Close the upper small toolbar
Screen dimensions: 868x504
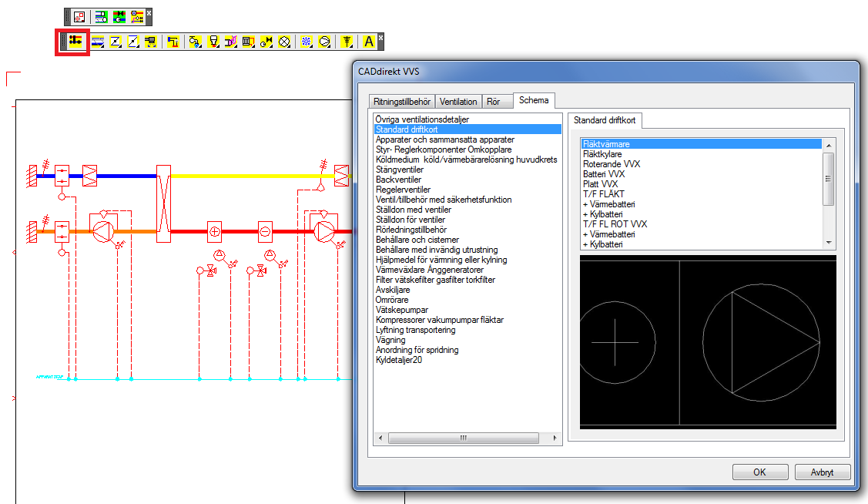tap(149, 13)
